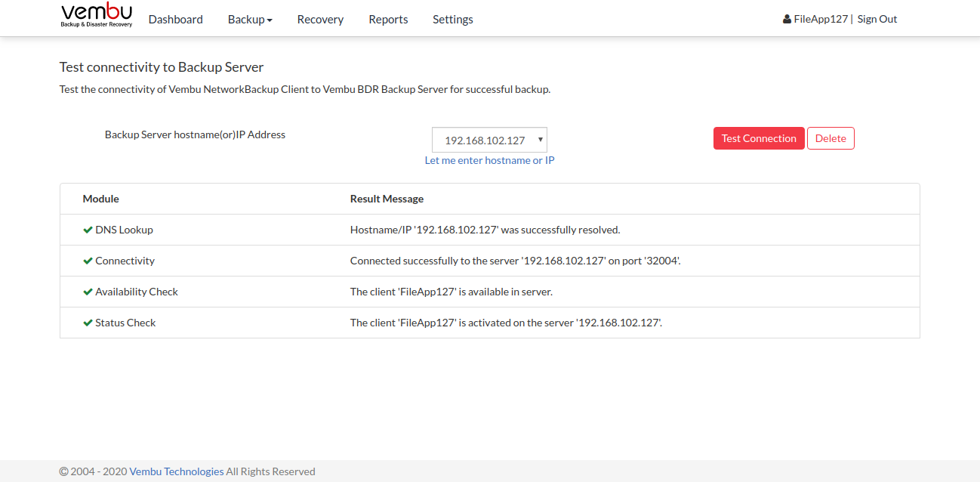980x482 pixels.
Task: Click the Backup Server hostname(or)IP Address label
Action: click(x=195, y=134)
